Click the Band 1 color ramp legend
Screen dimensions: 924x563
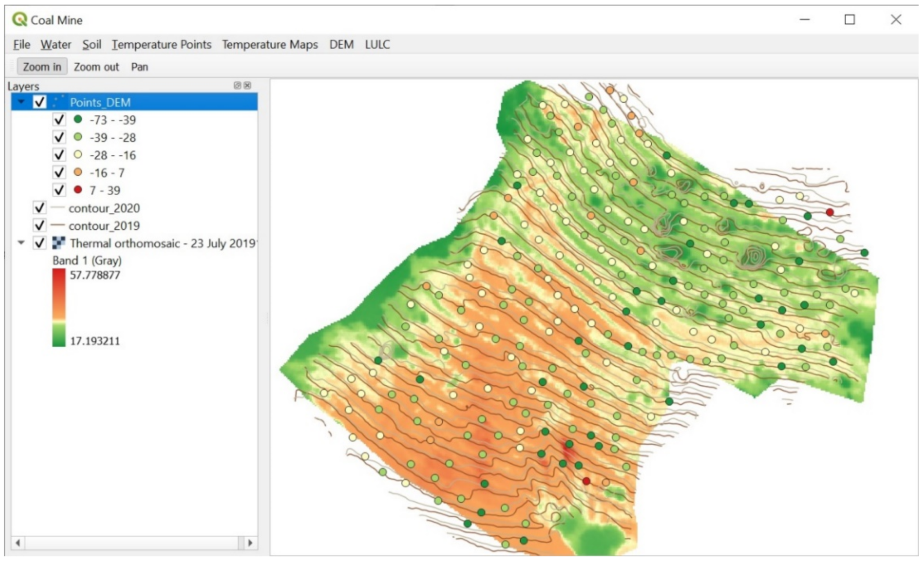coord(59,308)
